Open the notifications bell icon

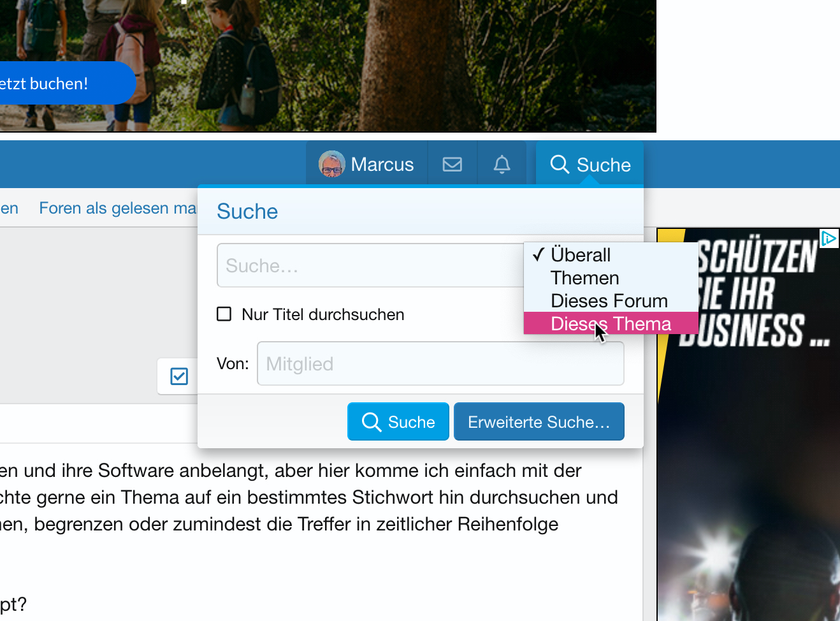coord(502,164)
